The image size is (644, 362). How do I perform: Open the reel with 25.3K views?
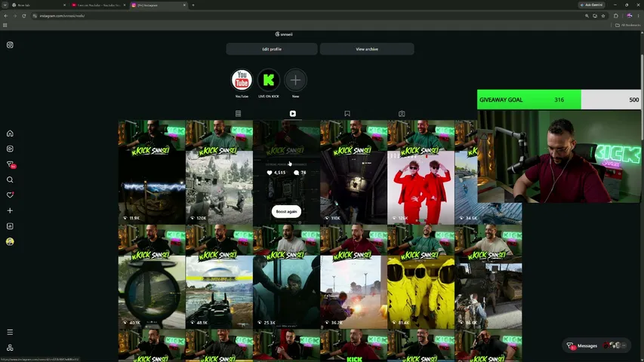[x=286, y=277]
